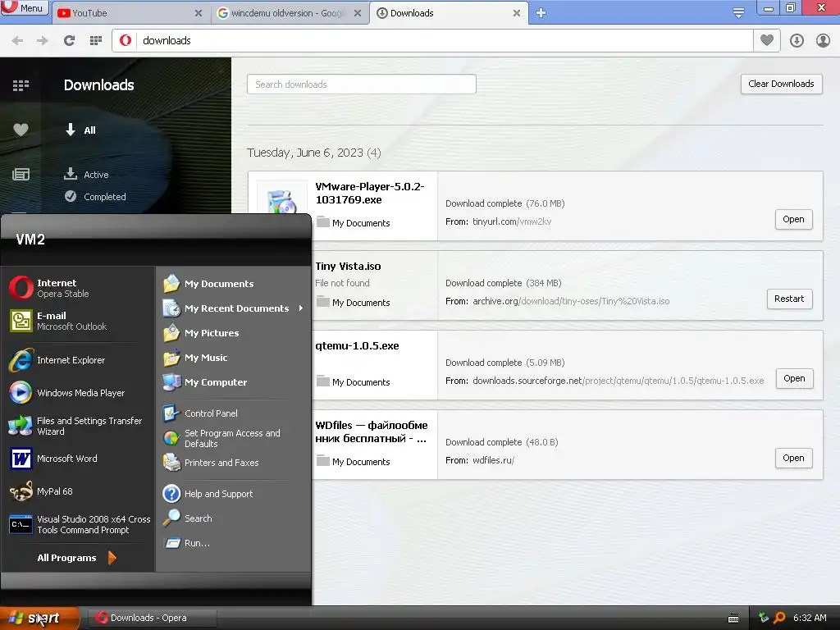Restart the Tiny Vista.iso download

789,299
